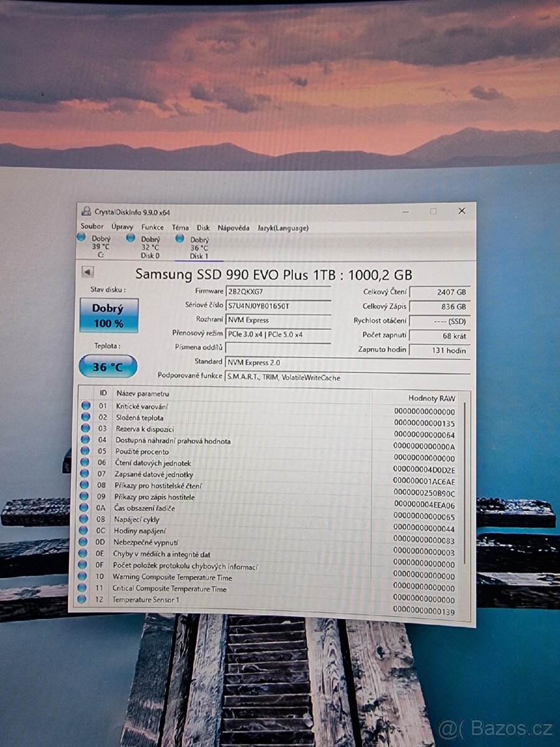The height and width of the screenshot is (747, 560).
Task: Click status orb for Složená teplota row
Action: [85, 417]
